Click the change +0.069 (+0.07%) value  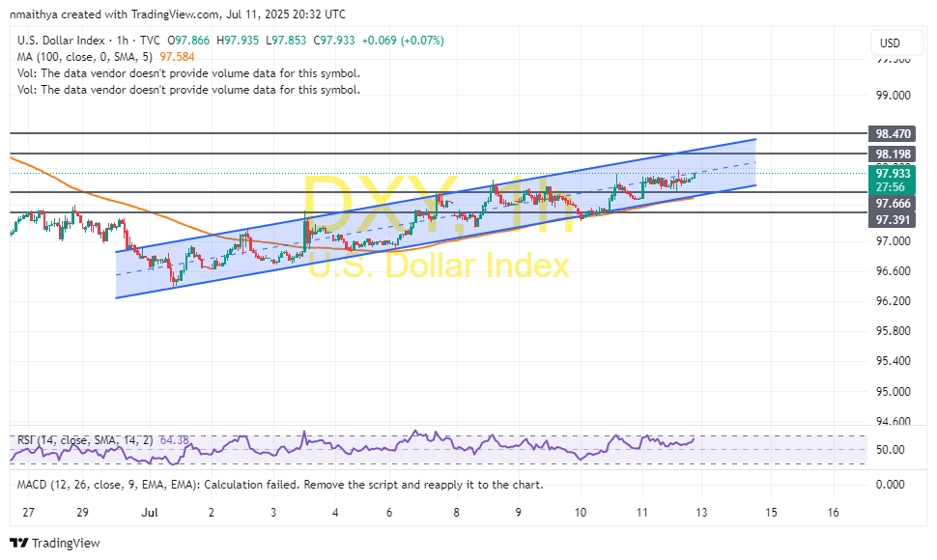[x=403, y=41]
